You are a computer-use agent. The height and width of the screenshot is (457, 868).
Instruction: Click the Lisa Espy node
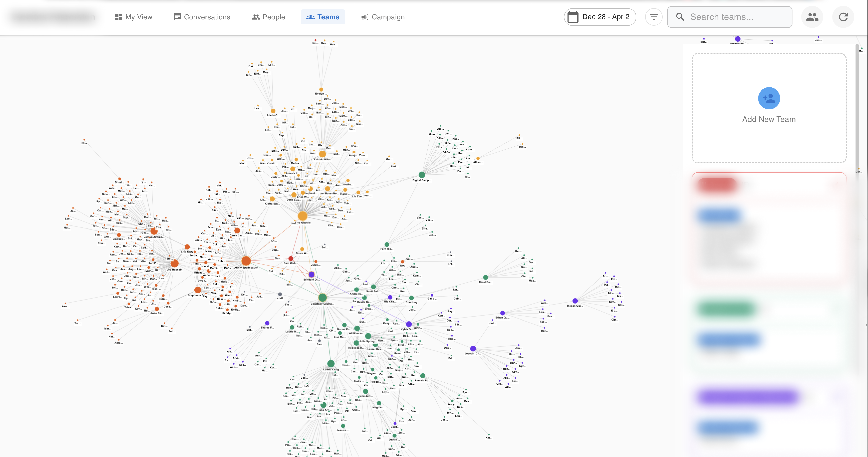coord(187,247)
